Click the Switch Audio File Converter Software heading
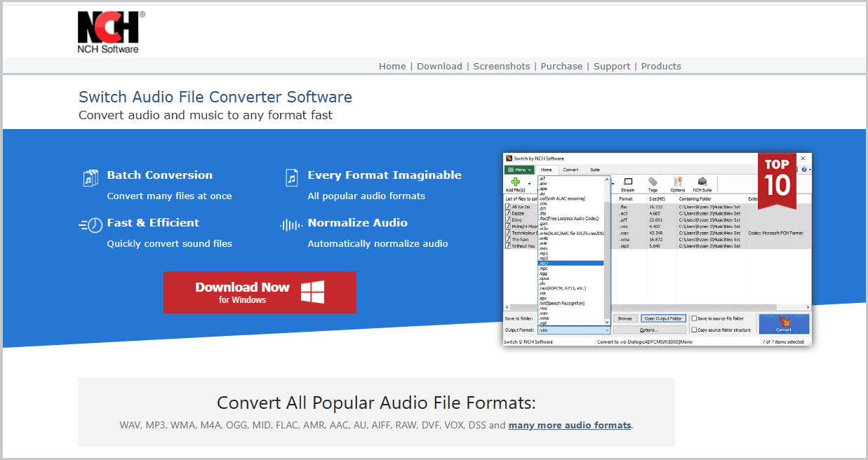The image size is (868, 460). point(215,97)
